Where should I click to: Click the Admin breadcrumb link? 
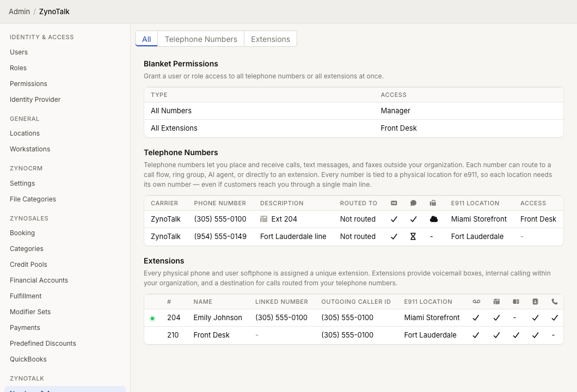click(19, 12)
